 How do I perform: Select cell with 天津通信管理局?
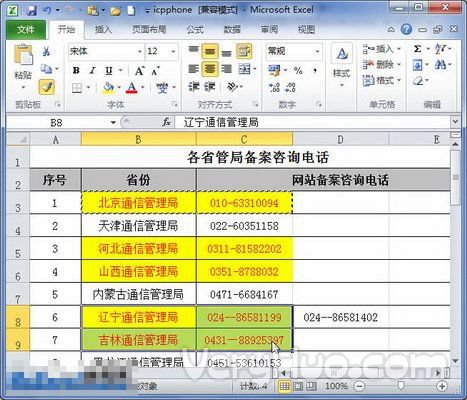point(138,226)
